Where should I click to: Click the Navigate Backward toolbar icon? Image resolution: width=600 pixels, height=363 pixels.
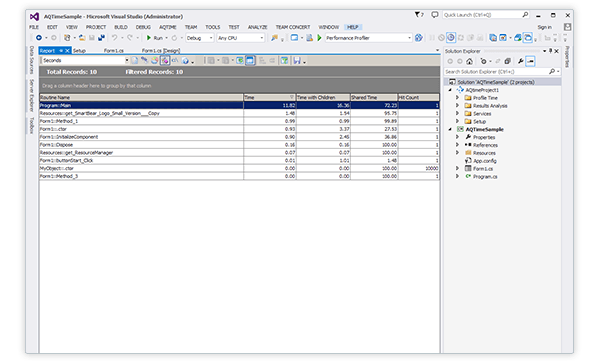click(39, 38)
